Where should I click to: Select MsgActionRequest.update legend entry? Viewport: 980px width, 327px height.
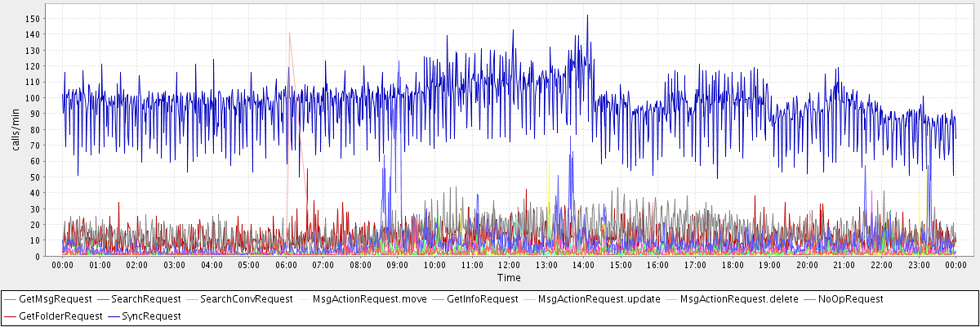599,299
